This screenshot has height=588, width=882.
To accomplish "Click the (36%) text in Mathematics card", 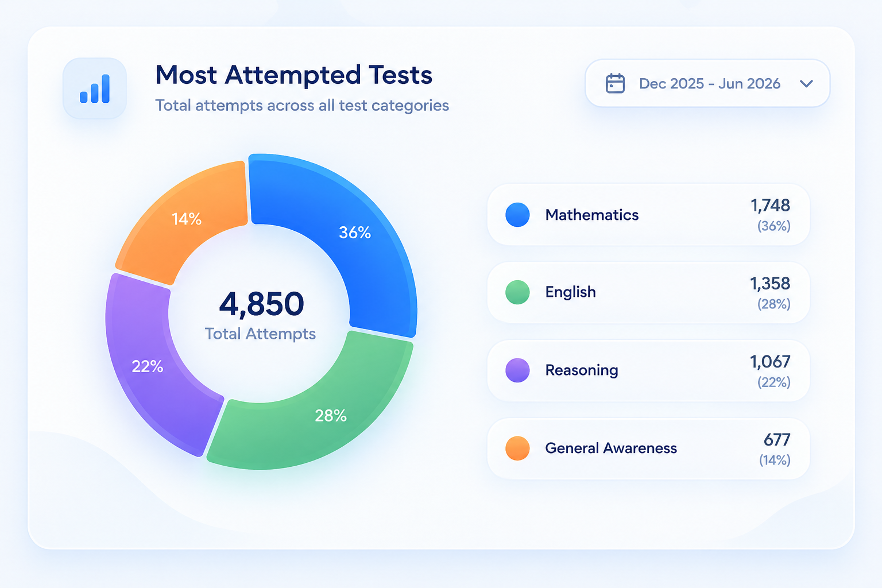I will tap(774, 226).
